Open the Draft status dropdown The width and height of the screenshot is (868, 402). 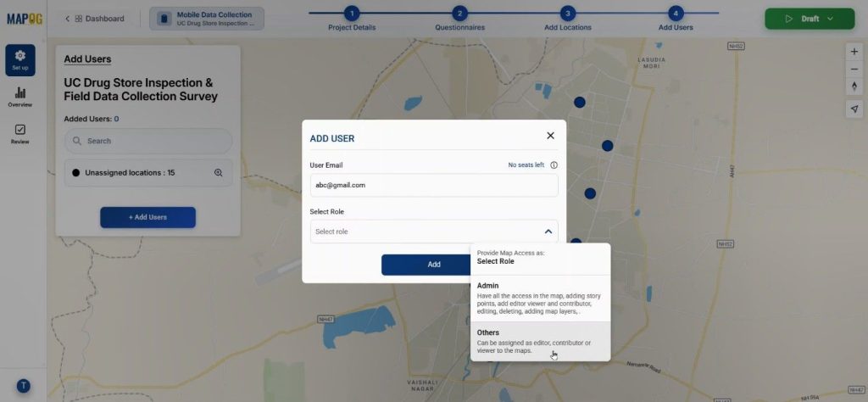click(x=809, y=19)
